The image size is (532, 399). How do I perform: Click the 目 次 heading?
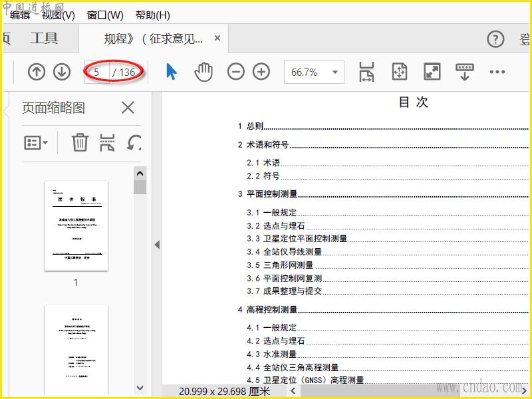pos(413,102)
